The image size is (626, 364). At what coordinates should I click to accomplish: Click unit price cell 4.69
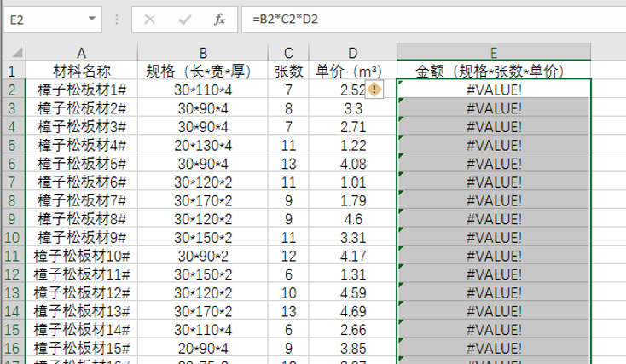tap(352, 311)
